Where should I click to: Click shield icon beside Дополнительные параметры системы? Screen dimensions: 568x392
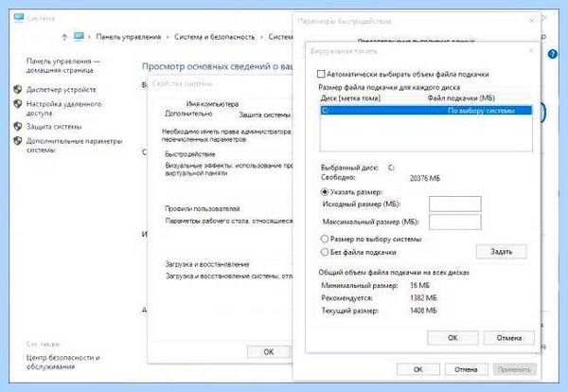coord(17,141)
